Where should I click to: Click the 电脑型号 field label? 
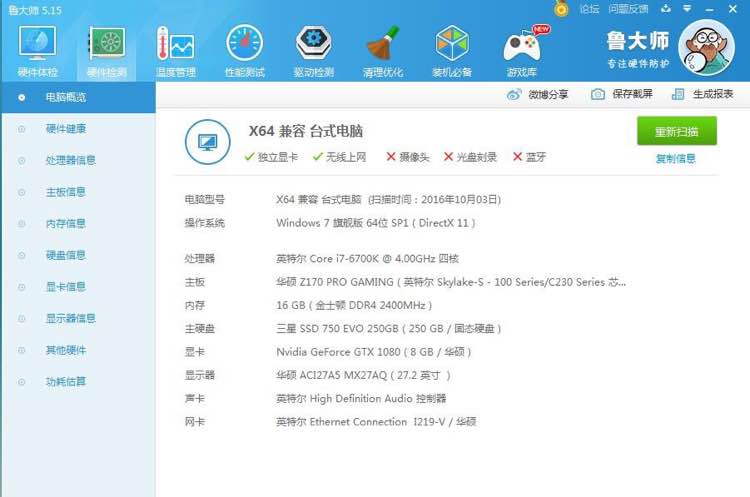204,199
